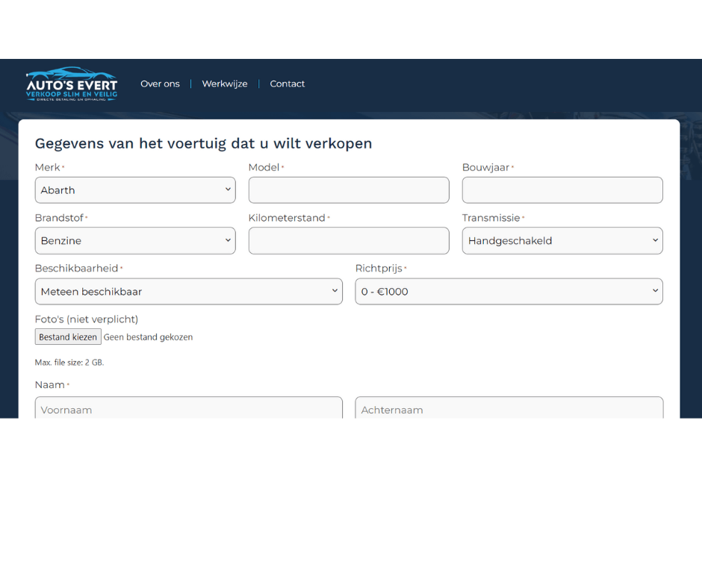Open the Merk dropdown showing Abarth
Screen dimensions: 702x588
click(x=135, y=190)
